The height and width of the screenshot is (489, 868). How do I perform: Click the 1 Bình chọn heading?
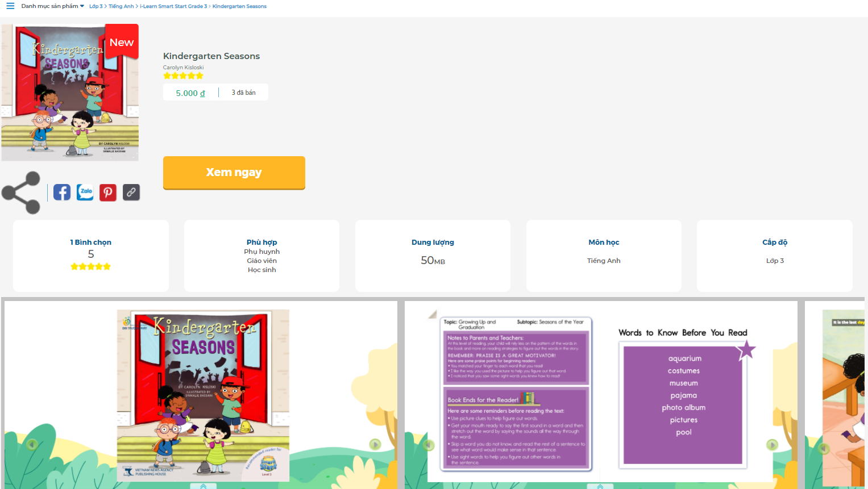pyautogui.click(x=91, y=243)
